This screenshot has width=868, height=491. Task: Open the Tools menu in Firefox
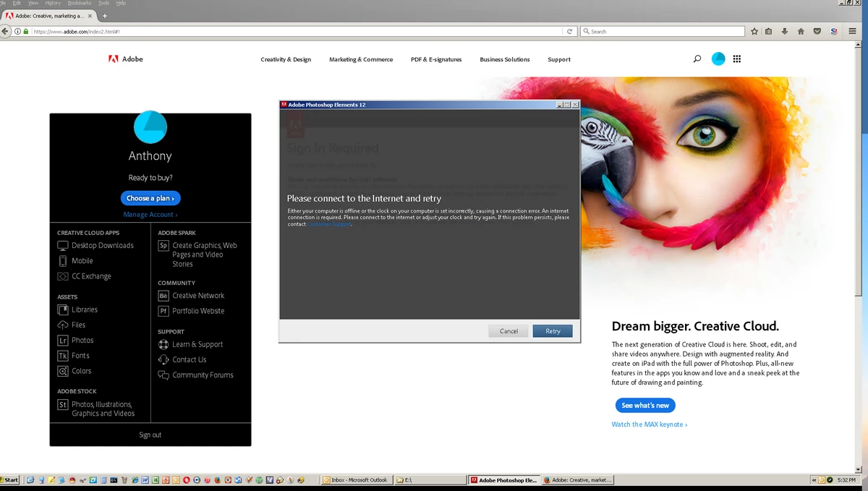(103, 3)
